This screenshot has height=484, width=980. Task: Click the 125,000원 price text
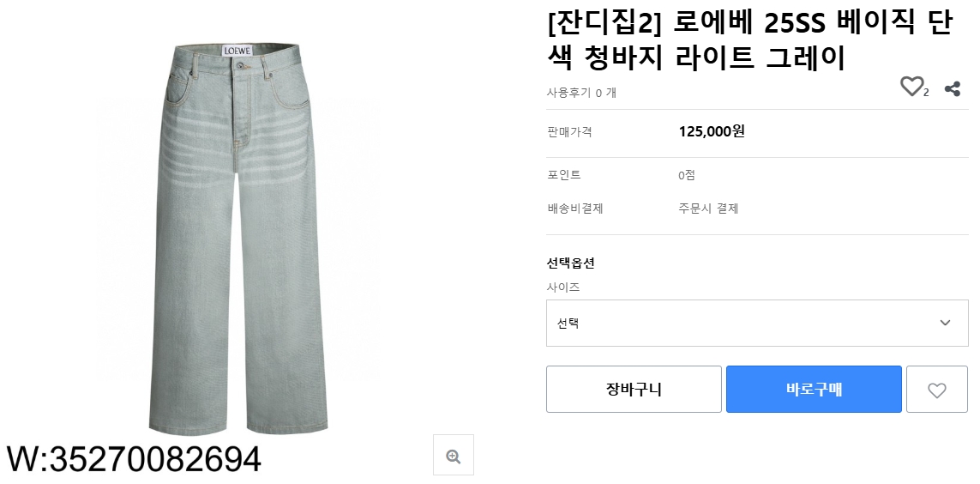click(x=712, y=131)
